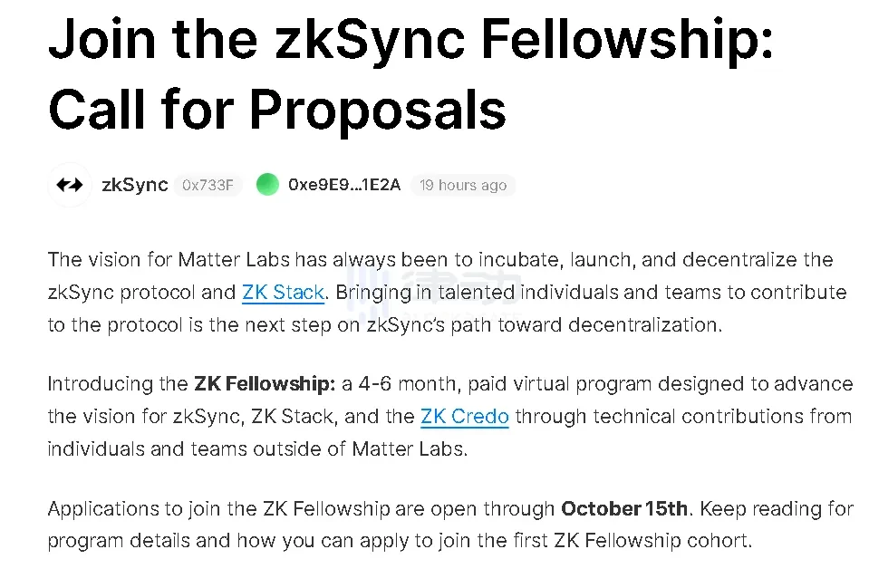869x588 pixels.
Task: Click 'Call for Proposals' in the title
Action: (x=276, y=109)
